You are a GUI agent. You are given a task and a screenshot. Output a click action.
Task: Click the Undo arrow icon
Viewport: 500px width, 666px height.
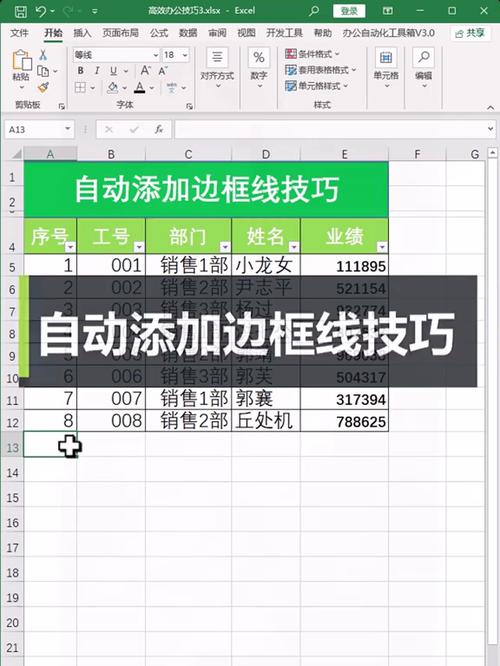coord(41,11)
